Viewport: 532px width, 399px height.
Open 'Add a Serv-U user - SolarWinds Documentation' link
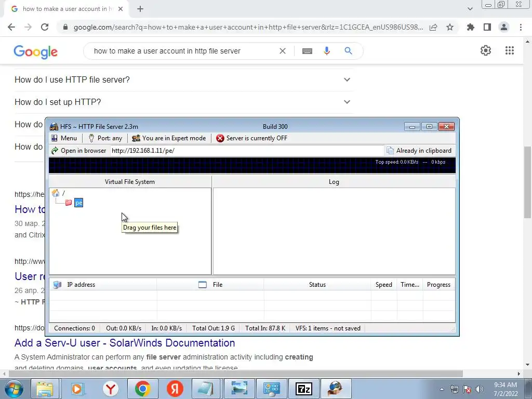click(x=125, y=343)
